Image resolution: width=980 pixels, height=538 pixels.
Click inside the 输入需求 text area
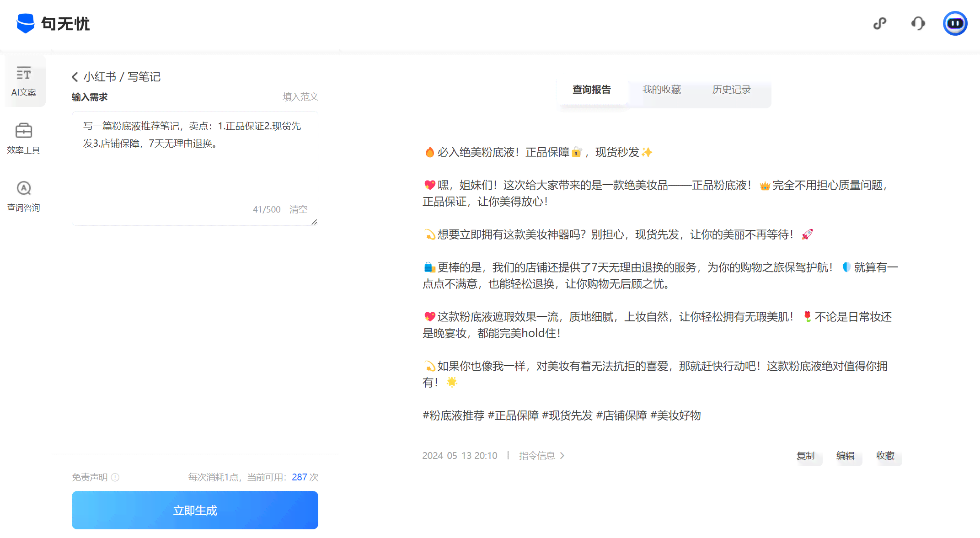[x=195, y=168]
